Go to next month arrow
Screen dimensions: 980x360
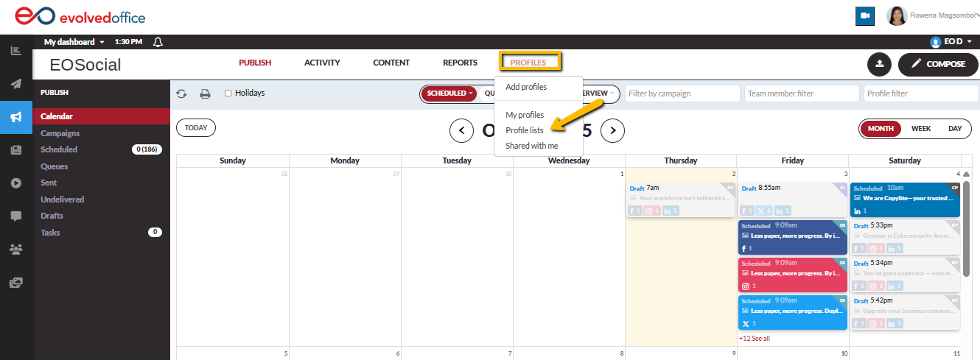click(x=612, y=131)
